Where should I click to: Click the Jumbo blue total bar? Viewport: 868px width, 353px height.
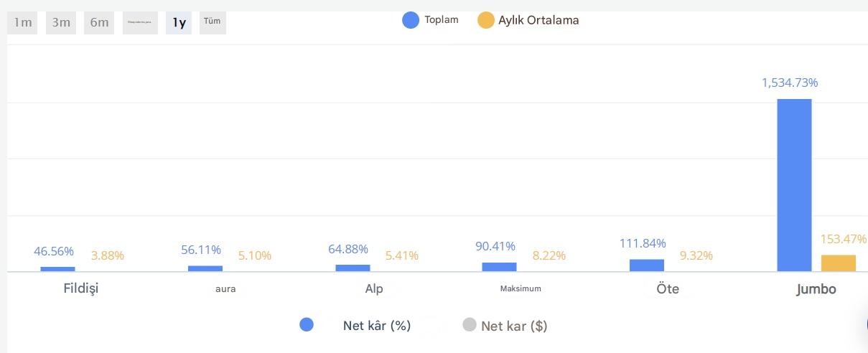[x=794, y=185]
